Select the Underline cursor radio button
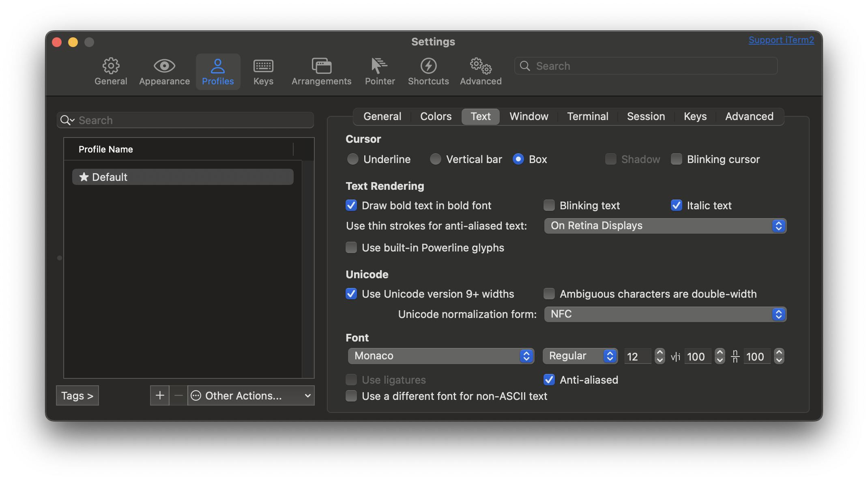This screenshot has height=481, width=868. [x=352, y=159]
